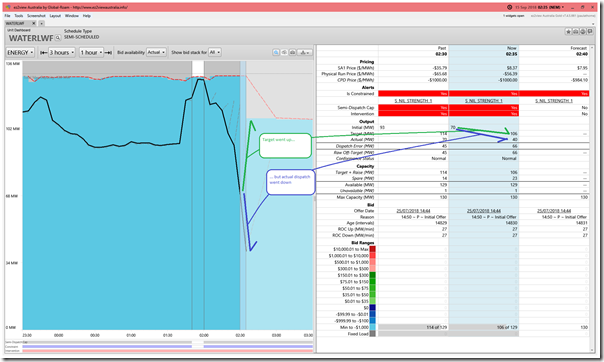The height and width of the screenshot is (362, 604).
Task: Click the Semi-Dispatch Cap timeline bar
Action: coord(168,342)
